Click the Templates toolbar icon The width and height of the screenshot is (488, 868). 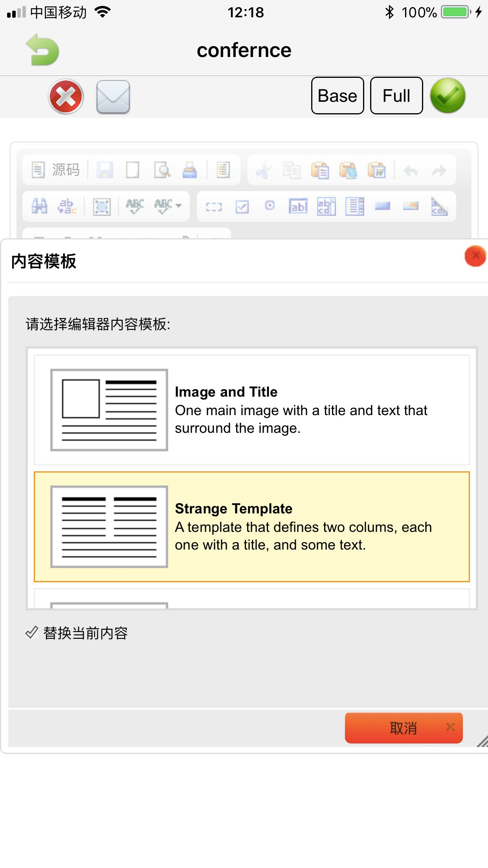coord(223,170)
